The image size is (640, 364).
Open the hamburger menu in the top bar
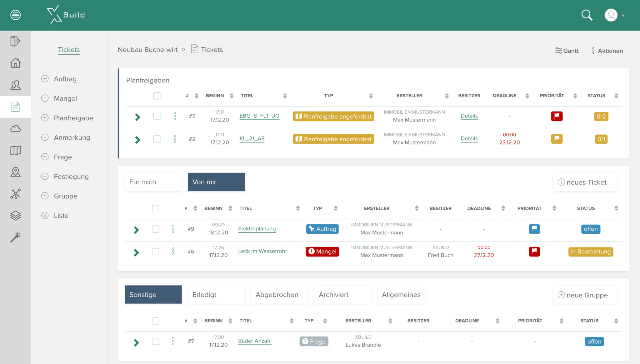click(15, 15)
